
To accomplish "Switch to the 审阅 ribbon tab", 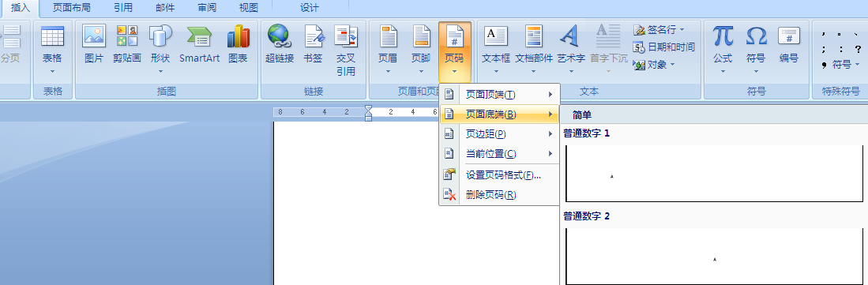I will [x=207, y=8].
